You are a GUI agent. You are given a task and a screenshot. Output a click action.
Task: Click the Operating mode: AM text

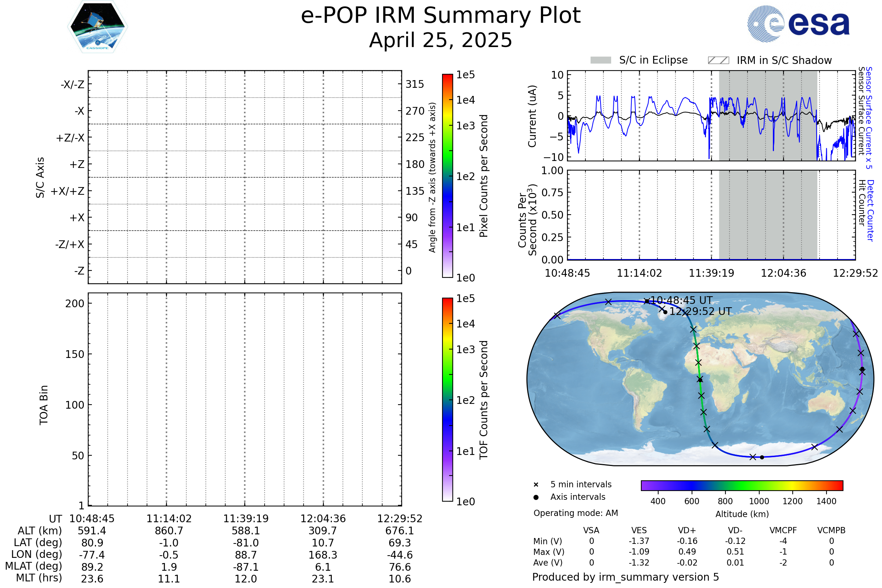(x=576, y=513)
